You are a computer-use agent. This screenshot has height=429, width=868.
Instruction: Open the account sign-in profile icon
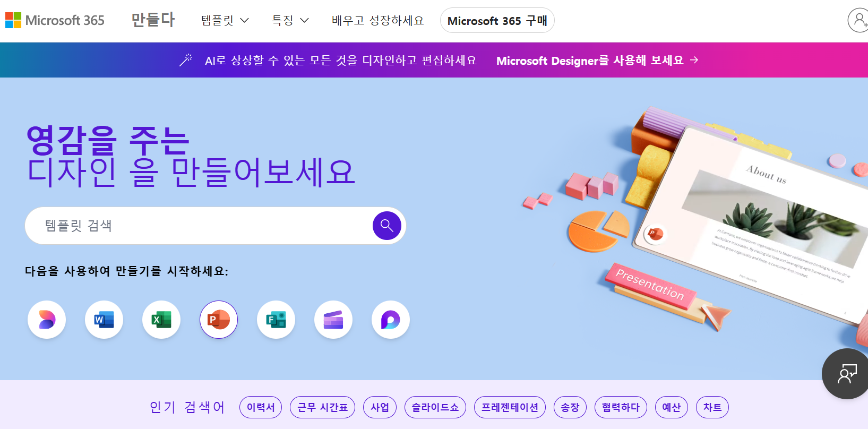pos(858,21)
